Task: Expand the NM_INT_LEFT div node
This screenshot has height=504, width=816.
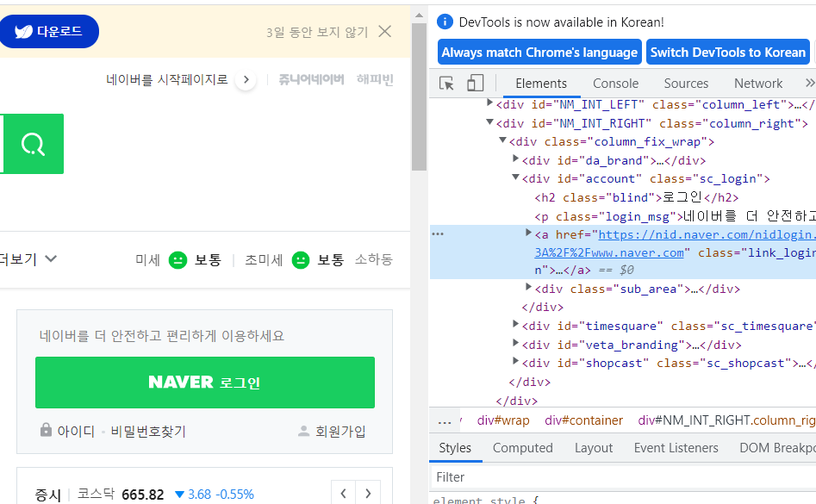Action: [x=489, y=103]
